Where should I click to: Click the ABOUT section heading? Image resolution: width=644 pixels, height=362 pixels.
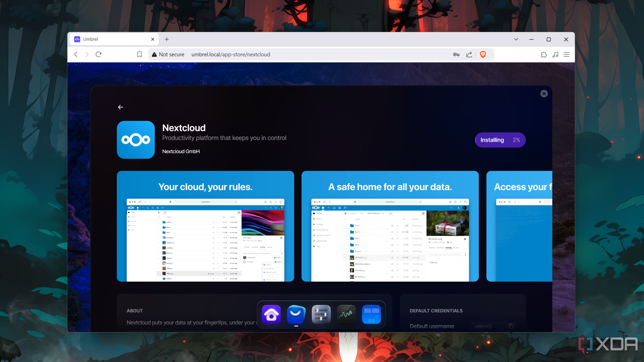[135, 311]
